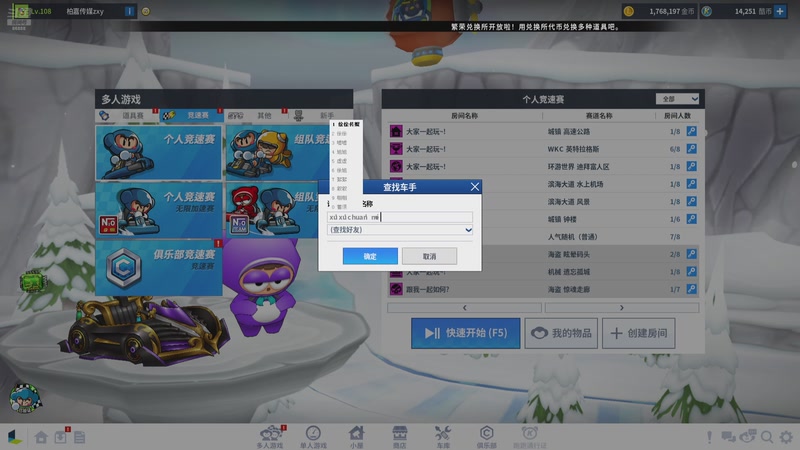
Task: Open the 全部 room filter dropdown
Action: coord(677,99)
